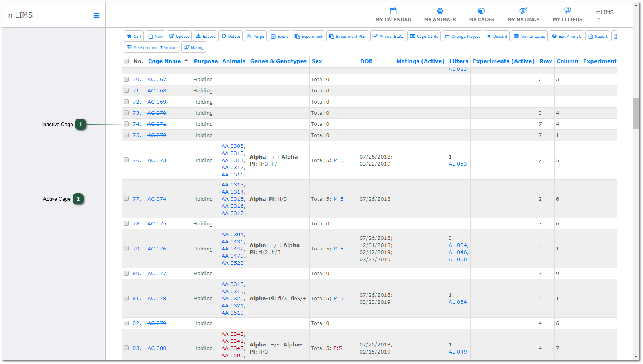The image size is (643, 364).
Task: Sort by Cage Name column
Action: coord(165,61)
